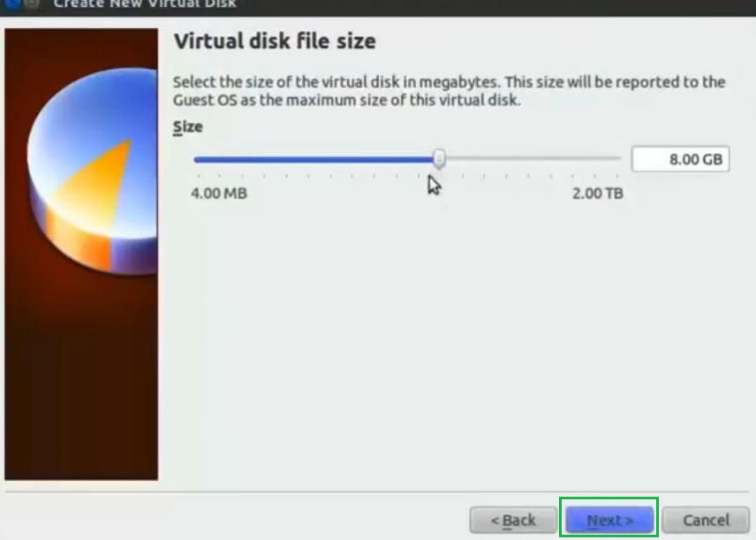Click the grey unfilled slider track
The height and width of the screenshot is (540, 756).
[533, 158]
